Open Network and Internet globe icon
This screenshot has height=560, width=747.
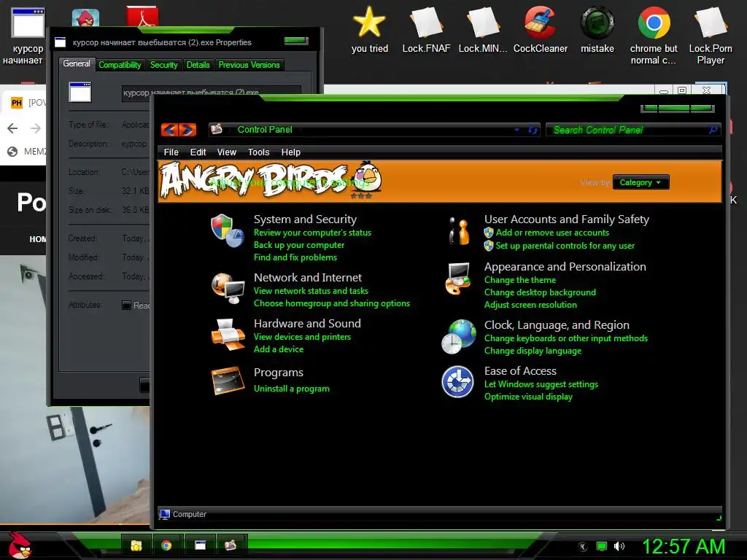228,289
